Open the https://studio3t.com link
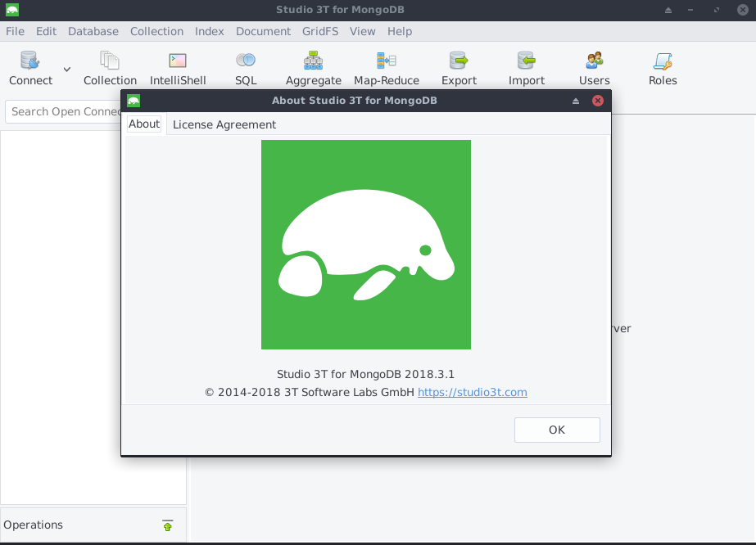The width and height of the screenshot is (756, 545). point(472,392)
